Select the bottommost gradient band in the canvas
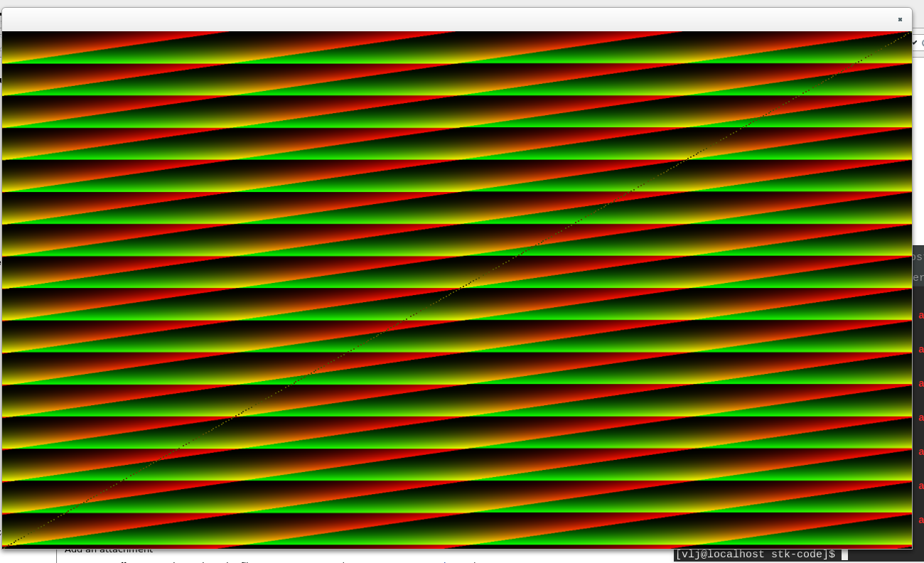924x563 pixels. [455, 530]
